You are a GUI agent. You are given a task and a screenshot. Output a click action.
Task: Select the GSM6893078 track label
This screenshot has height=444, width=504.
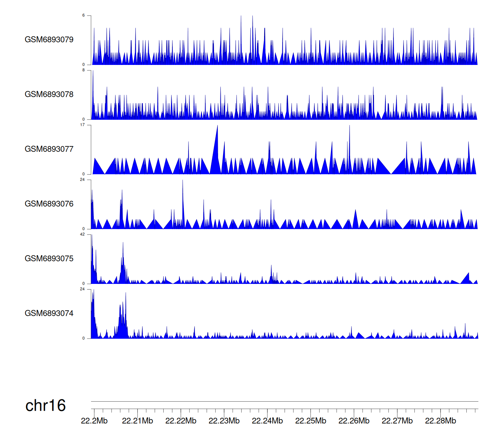(x=49, y=95)
